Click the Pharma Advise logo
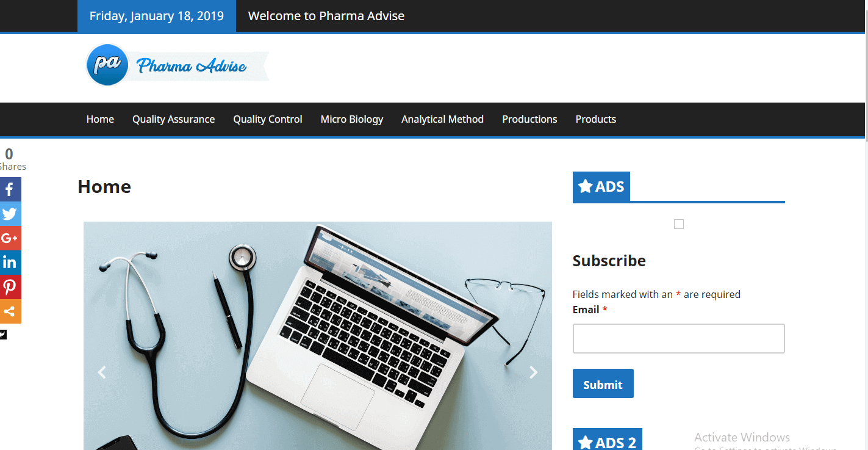 pos(177,65)
